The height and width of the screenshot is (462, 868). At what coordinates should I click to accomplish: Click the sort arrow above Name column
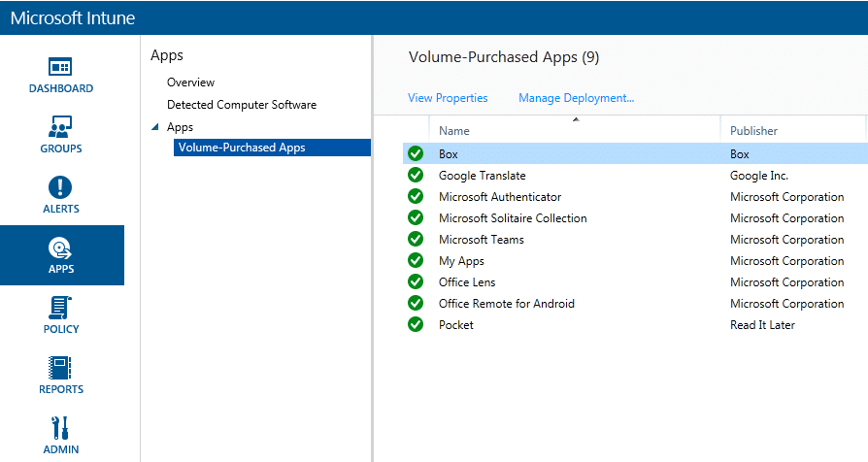click(x=576, y=119)
